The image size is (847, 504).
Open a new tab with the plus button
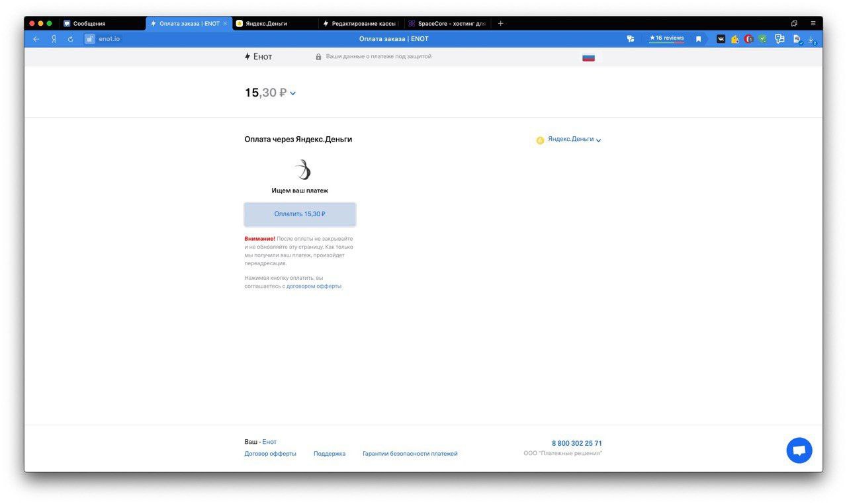pos(500,23)
